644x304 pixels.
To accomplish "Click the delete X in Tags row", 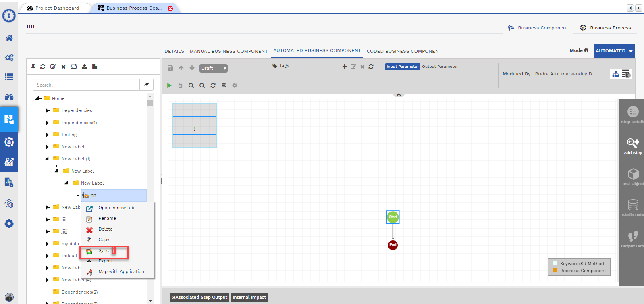I will coord(362,67).
